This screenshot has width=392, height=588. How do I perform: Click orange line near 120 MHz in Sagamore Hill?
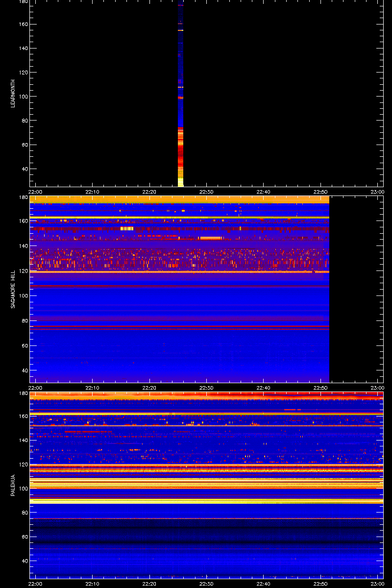(179, 271)
